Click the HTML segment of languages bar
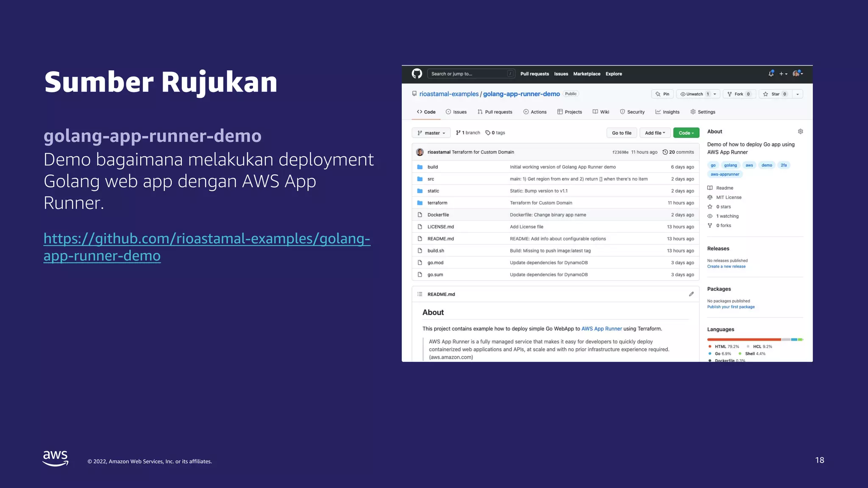868x488 pixels. click(x=744, y=339)
